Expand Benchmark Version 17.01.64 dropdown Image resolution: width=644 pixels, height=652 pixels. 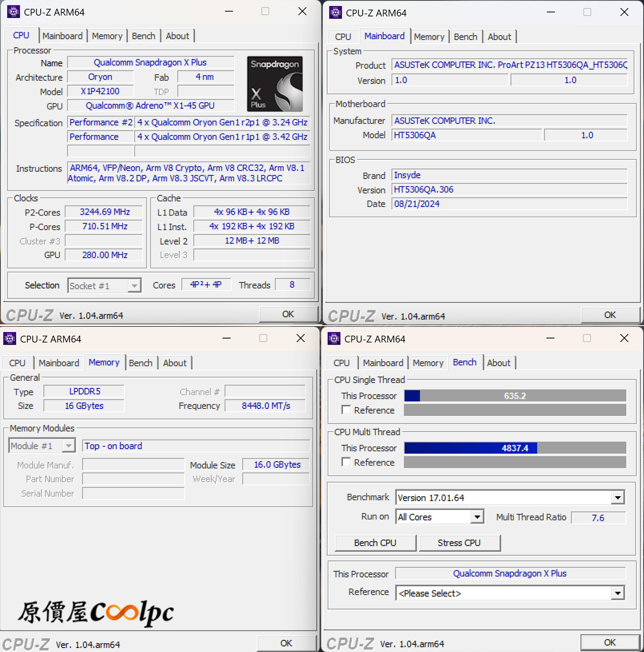510,497
